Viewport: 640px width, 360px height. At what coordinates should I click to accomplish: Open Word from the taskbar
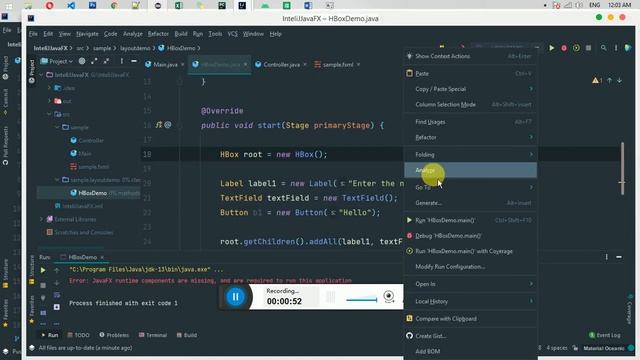click(308, 5)
